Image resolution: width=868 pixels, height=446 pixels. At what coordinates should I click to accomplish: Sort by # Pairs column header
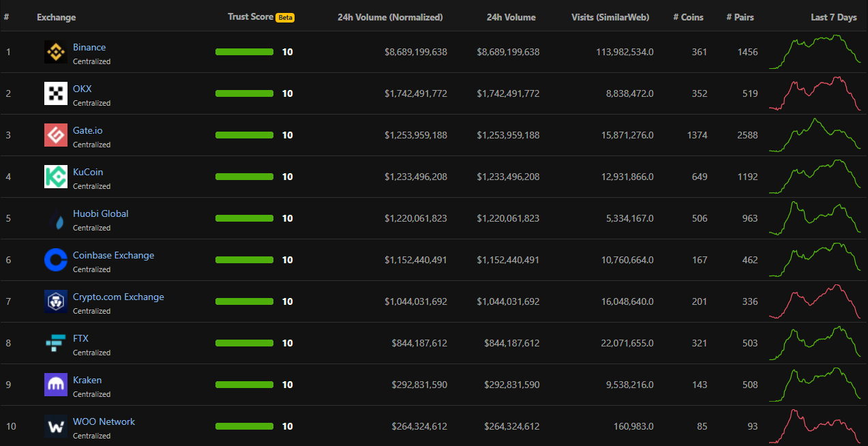740,18
